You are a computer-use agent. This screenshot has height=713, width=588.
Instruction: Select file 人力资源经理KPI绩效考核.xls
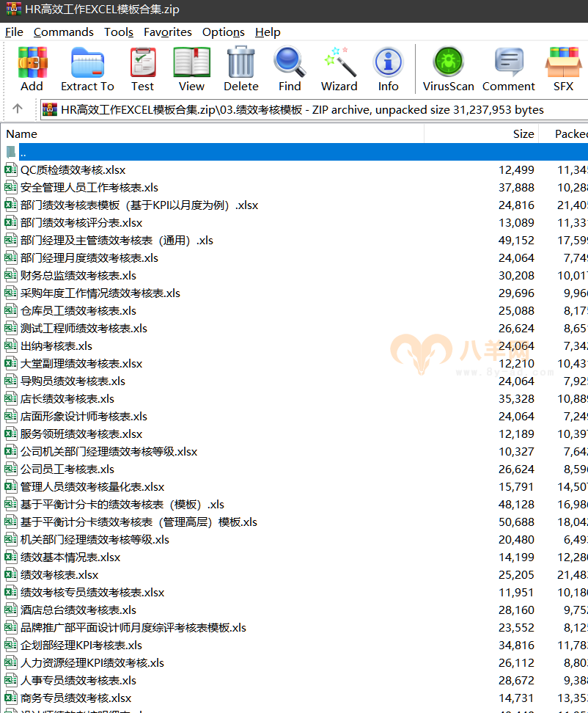coord(92,663)
